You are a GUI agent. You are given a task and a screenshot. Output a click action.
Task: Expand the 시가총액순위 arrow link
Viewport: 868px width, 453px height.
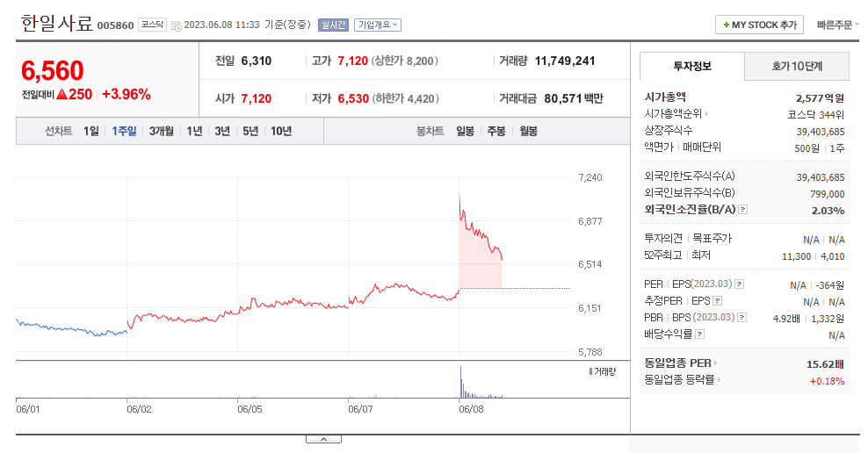[676, 114]
